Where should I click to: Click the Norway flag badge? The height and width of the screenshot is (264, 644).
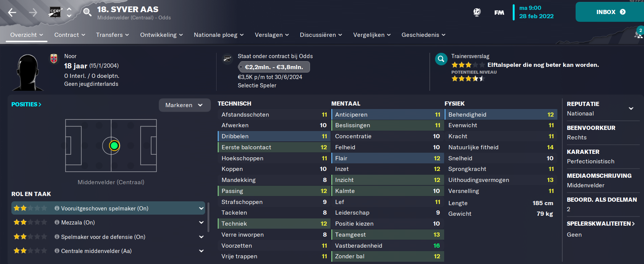[54, 58]
